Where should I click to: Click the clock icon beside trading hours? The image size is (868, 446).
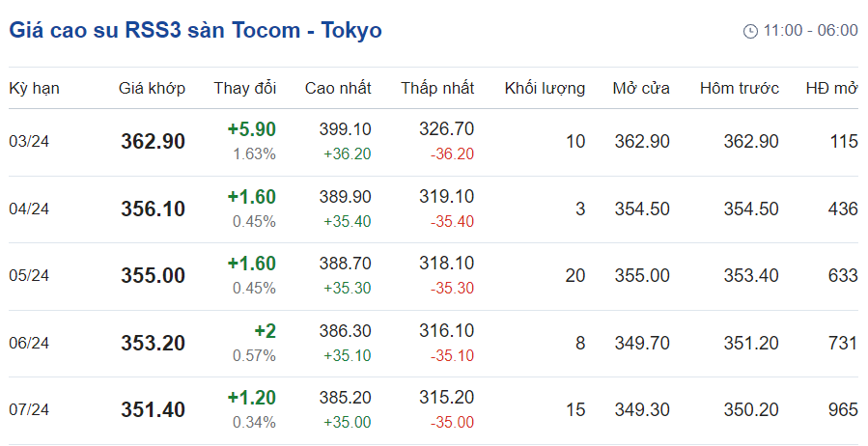pos(750,31)
